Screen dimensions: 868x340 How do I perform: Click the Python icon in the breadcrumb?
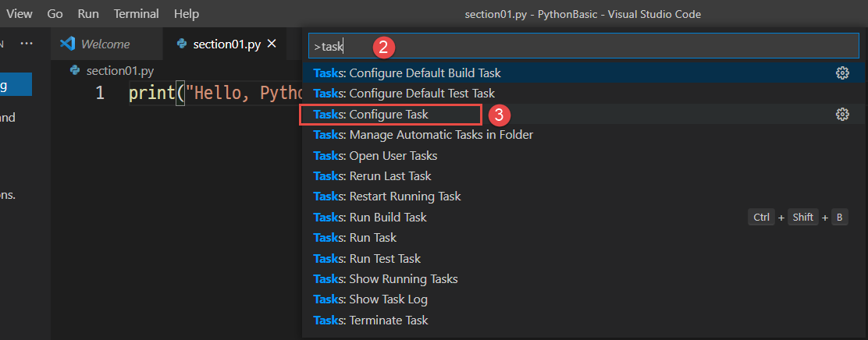point(75,71)
